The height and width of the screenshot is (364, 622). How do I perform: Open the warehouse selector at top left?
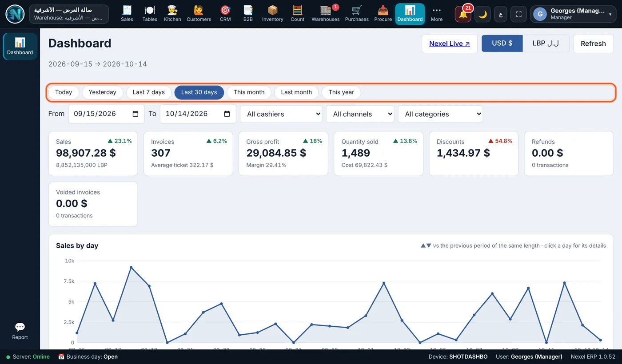pyautogui.click(x=69, y=14)
